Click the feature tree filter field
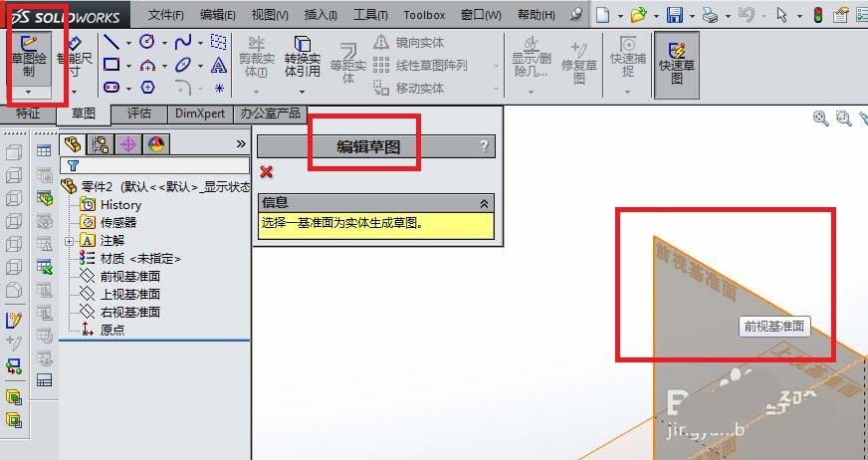The width and height of the screenshot is (868, 460). point(155,165)
